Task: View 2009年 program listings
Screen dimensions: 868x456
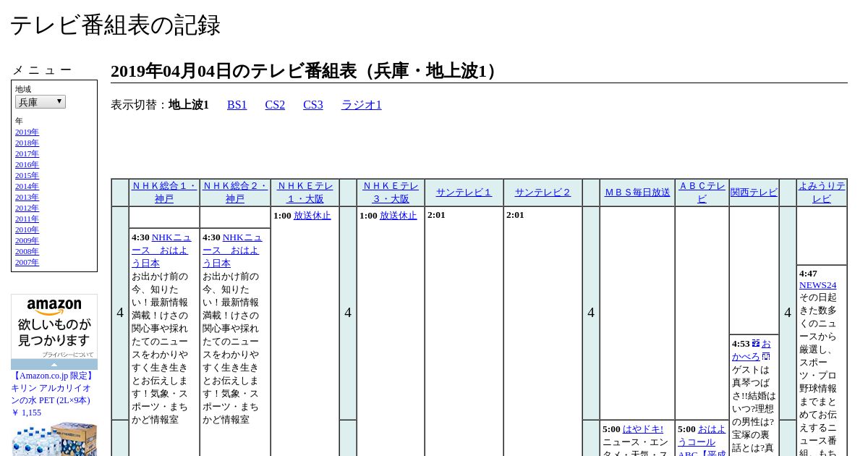Action: pyautogui.click(x=27, y=240)
